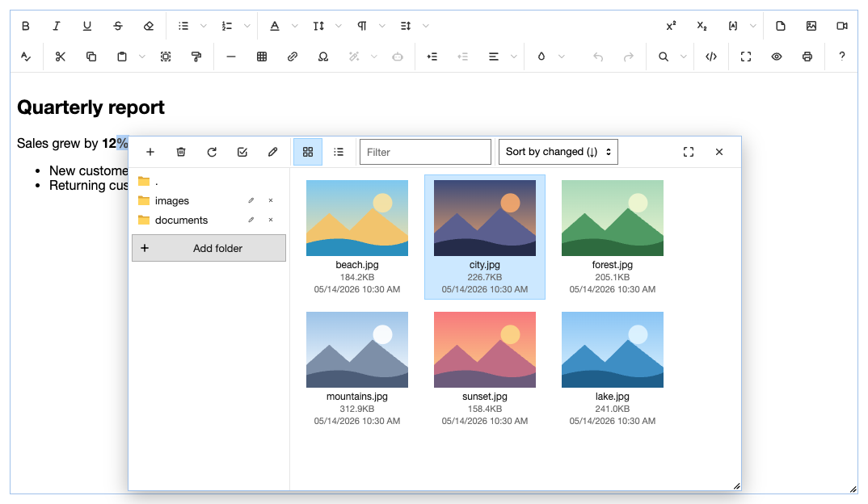Viewport: 868px width, 504px height.
Task: Open text color droplet picker
Action: click(541, 57)
